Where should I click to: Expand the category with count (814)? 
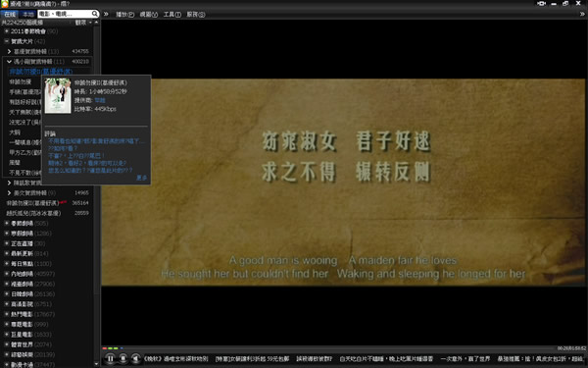click(x=7, y=254)
